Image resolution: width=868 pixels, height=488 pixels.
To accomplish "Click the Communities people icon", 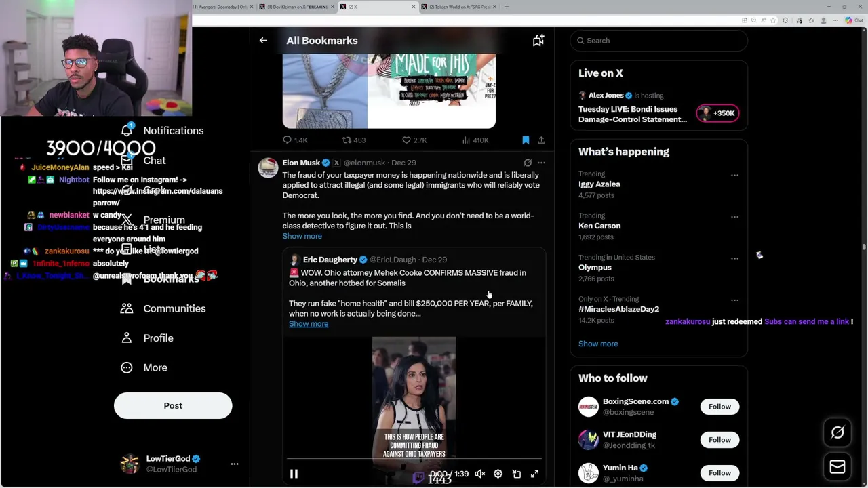I will tap(127, 309).
